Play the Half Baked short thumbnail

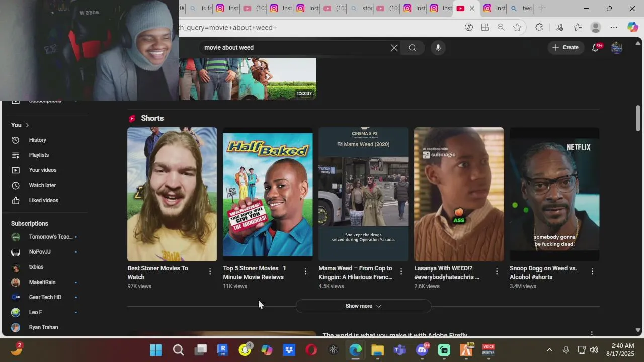pyautogui.click(x=268, y=194)
